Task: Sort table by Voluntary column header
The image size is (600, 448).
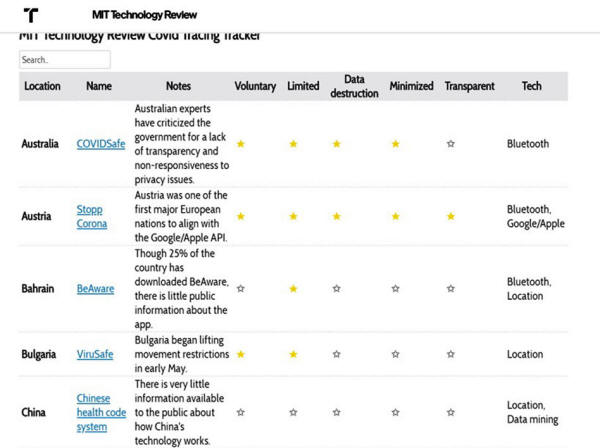Action: point(255,86)
